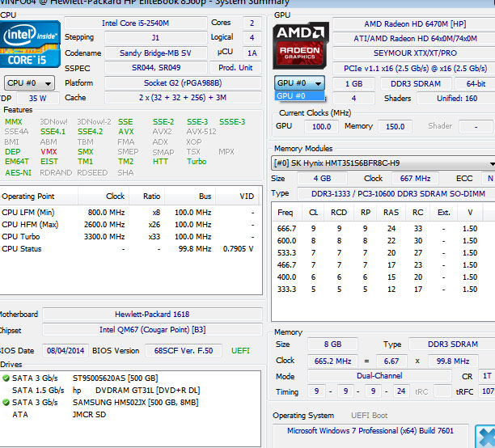Click the SSE4.2 feature label
The height and width of the screenshot is (448, 495).
(90, 132)
